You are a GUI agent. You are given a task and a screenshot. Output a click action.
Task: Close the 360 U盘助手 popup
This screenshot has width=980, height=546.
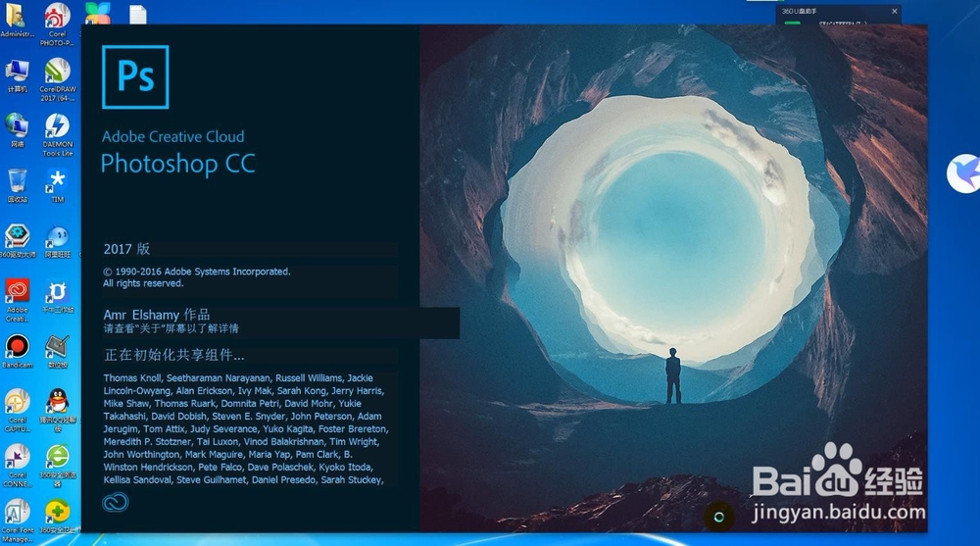[x=895, y=11]
